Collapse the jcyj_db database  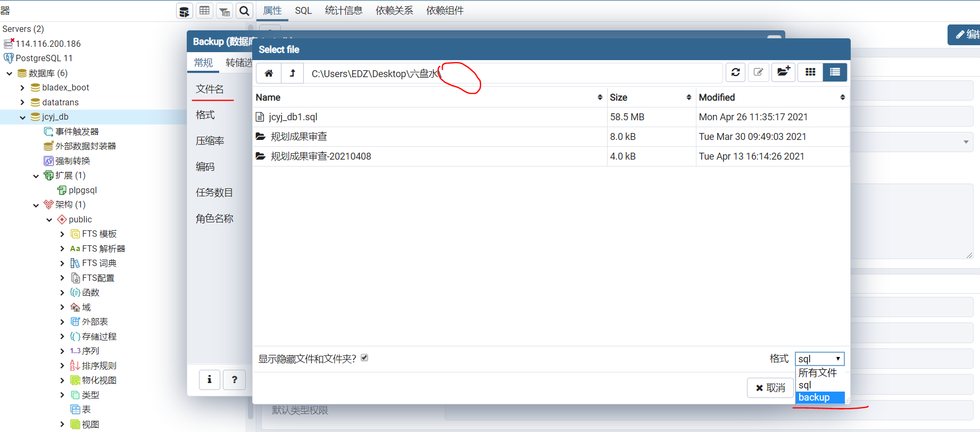click(22, 117)
